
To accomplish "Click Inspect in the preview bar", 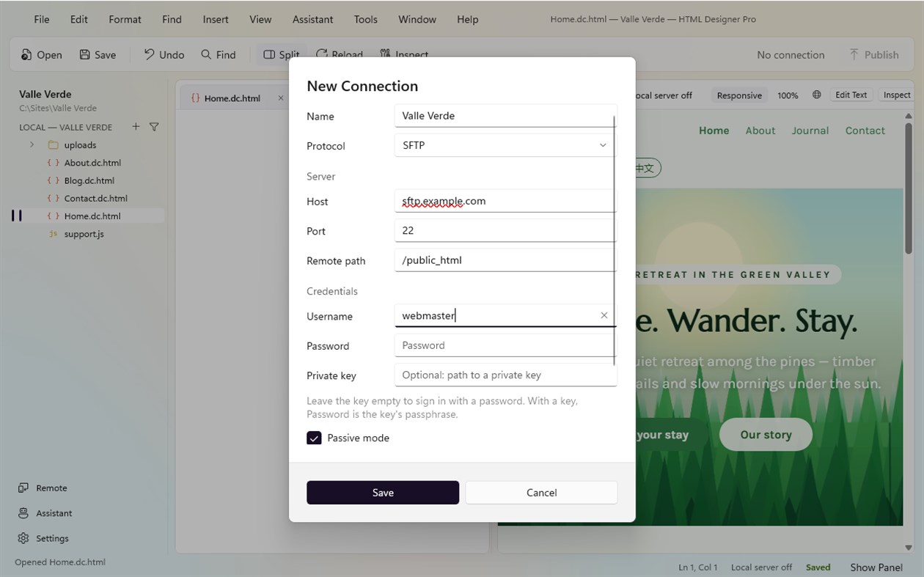I will 896,95.
